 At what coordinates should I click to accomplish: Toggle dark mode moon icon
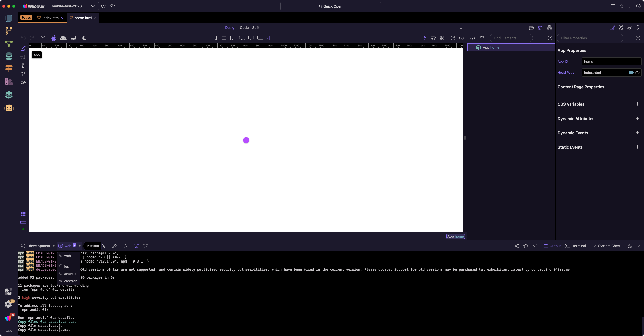point(84,38)
